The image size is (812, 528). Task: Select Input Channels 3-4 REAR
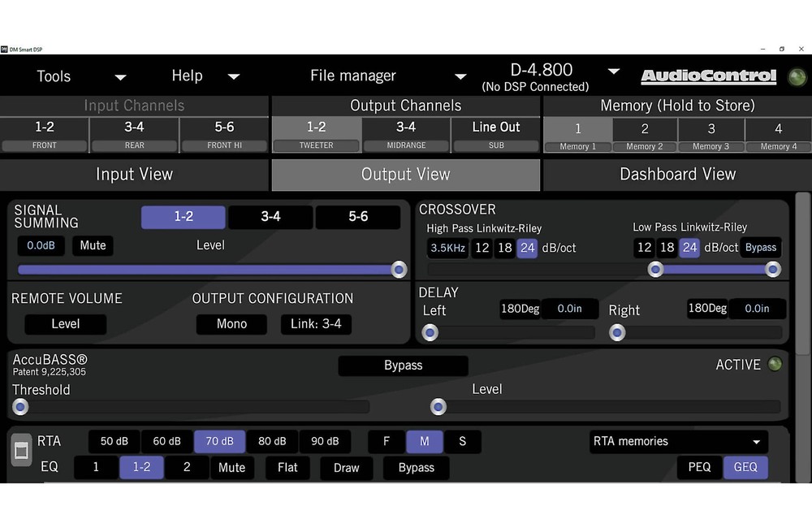[x=134, y=135]
